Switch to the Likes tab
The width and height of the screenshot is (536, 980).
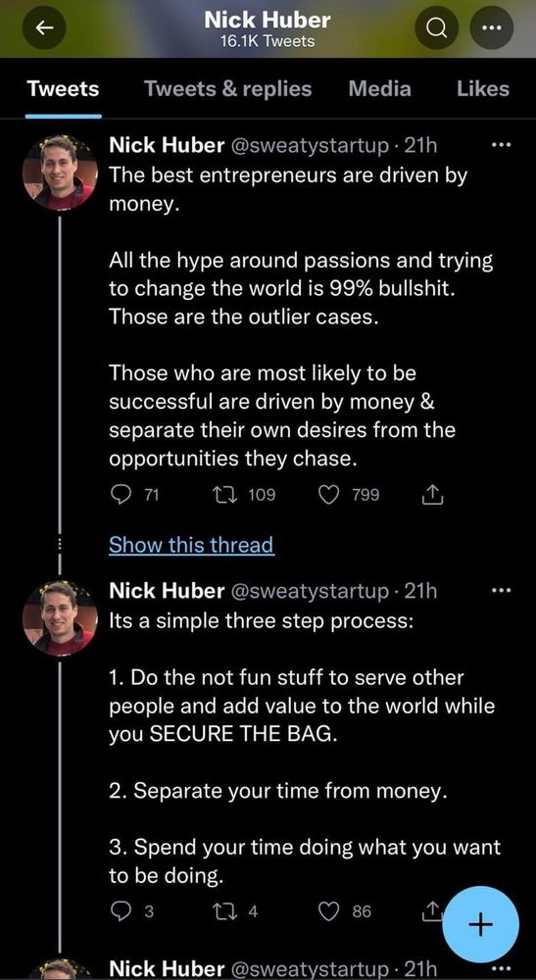pyautogui.click(x=483, y=89)
